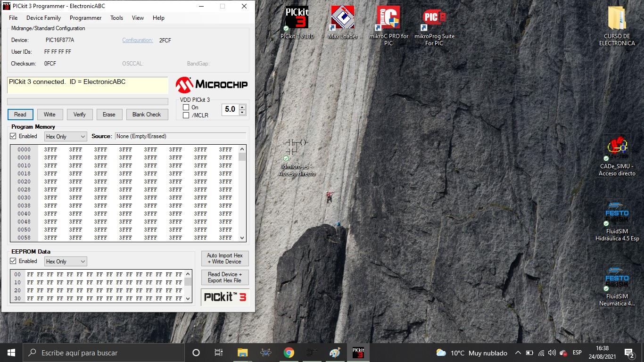The width and height of the screenshot is (644, 362).
Task: Open the CADe_SIMU desktop shortcut
Action: coord(617,156)
